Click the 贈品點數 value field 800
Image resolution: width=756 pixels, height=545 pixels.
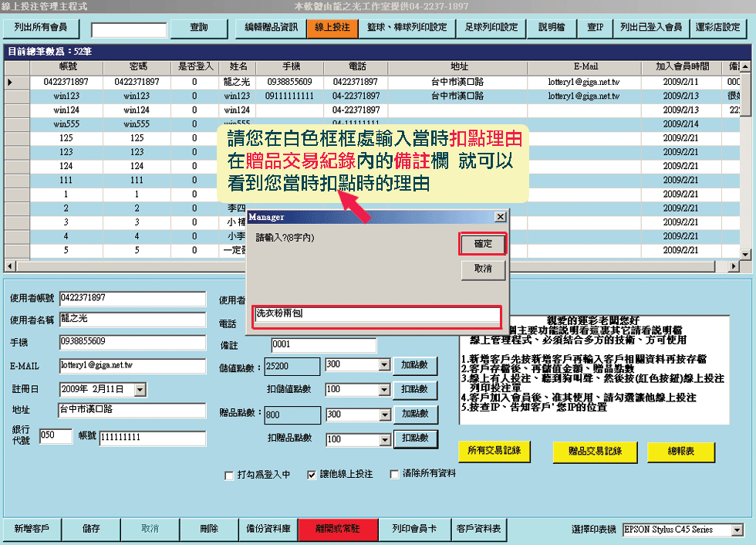coord(292,415)
